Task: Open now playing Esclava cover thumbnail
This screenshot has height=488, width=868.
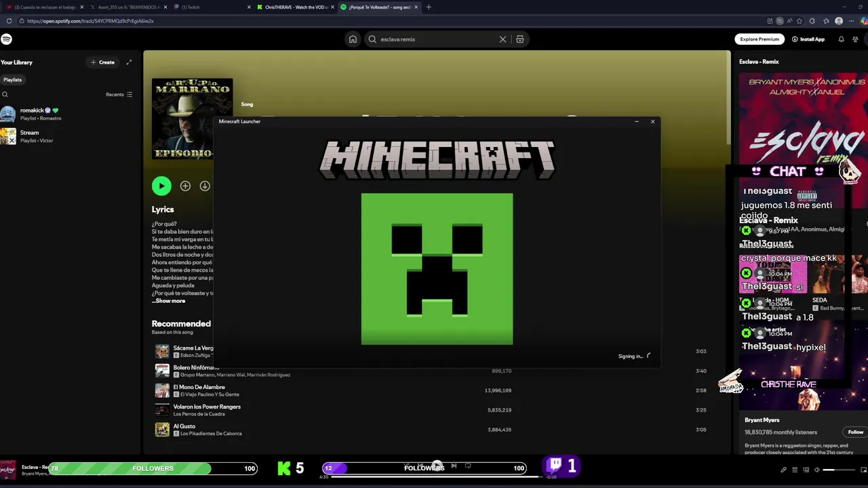Action: [8, 469]
